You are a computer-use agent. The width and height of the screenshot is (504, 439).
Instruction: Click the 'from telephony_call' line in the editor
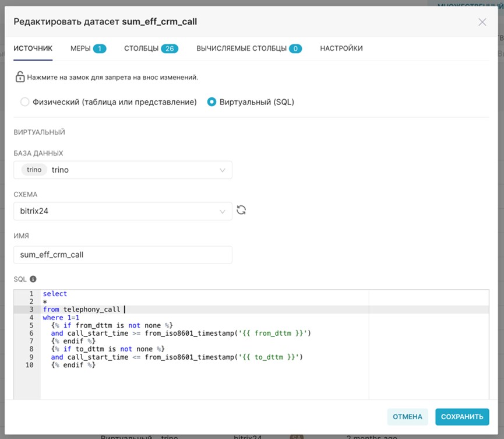coord(82,310)
